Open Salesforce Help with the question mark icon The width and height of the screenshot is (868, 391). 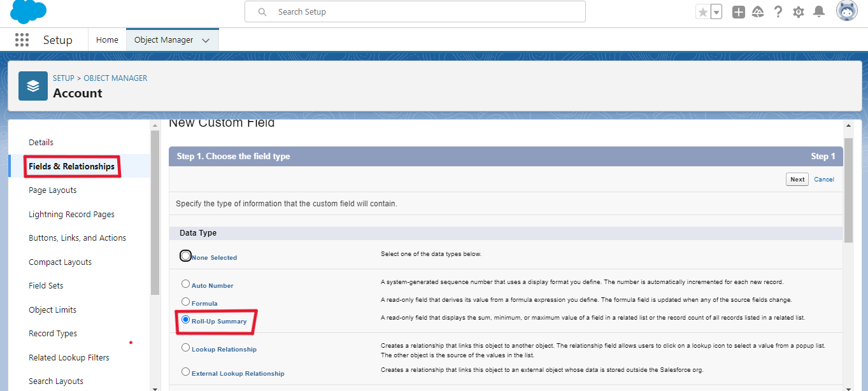pos(778,11)
